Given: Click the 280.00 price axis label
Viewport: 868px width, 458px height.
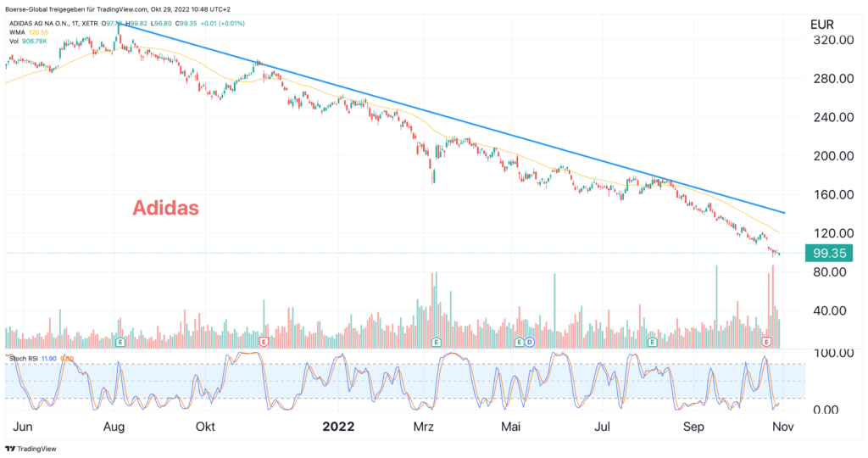Looking at the screenshot, I should (x=833, y=79).
